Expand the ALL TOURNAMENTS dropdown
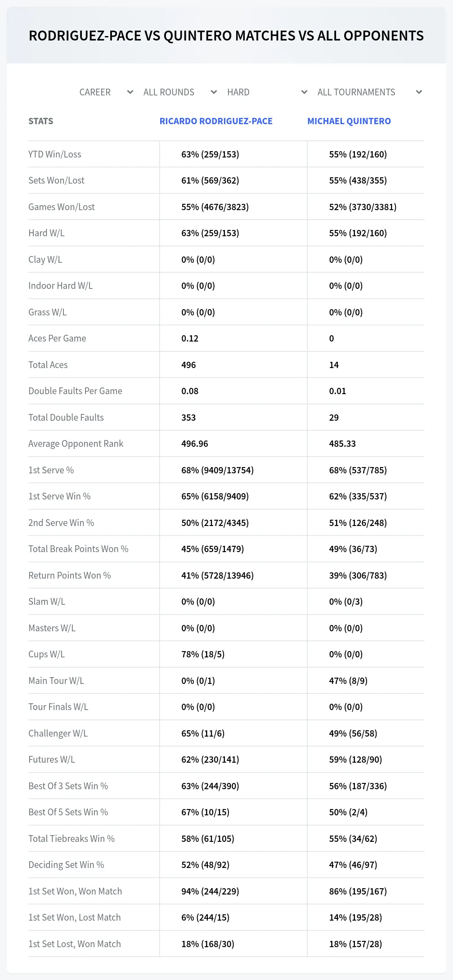 point(369,92)
